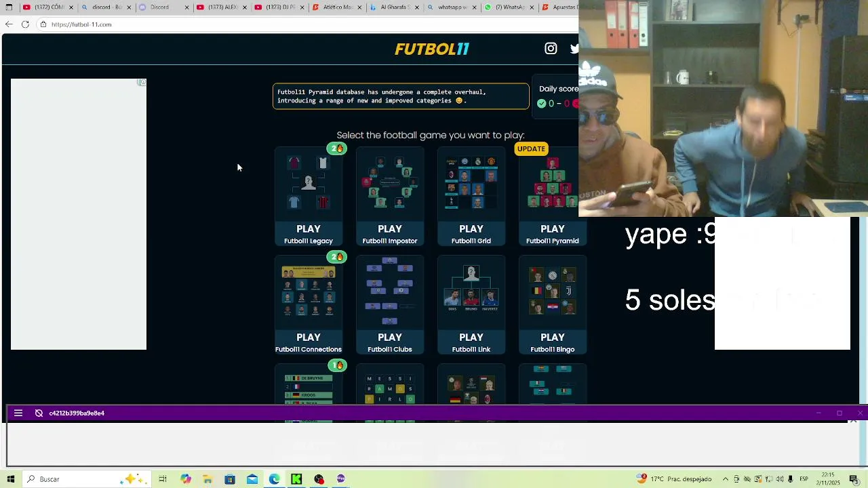Close the (1372) CÓM YouTube tab

[70, 7]
